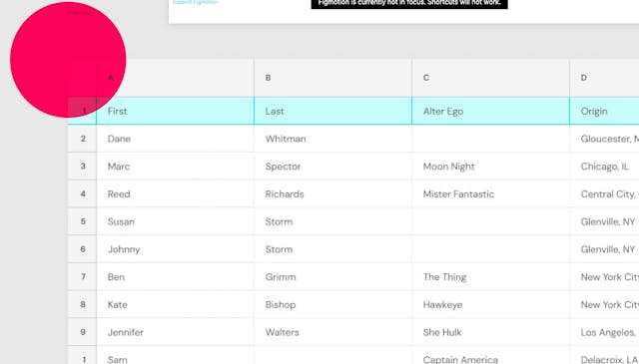Image resolution: width=639 pixels, height=364 pixels.
Task: Select column D header
Action: 604,78
